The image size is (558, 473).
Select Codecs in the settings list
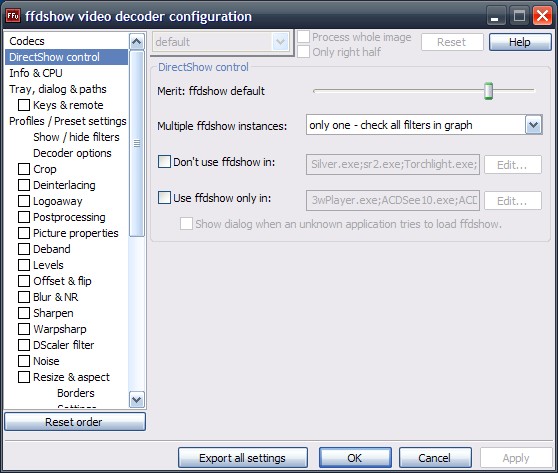click(x=27, y=41)
